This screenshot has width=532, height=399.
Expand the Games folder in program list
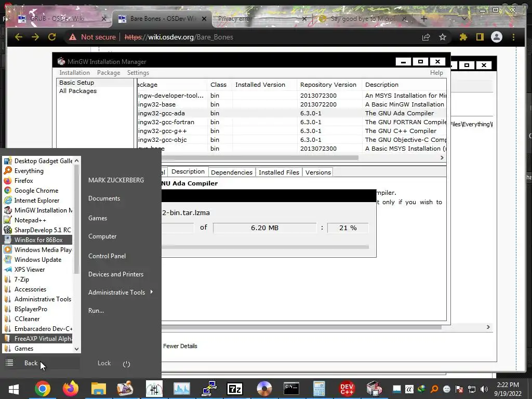pos(37,348)
